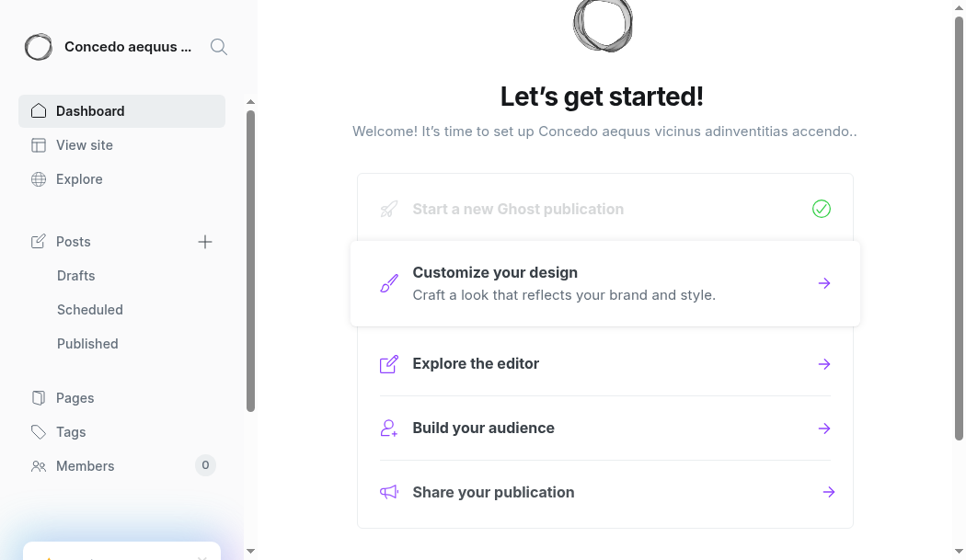
Task: Click the main page scrollbar thumb
Action: pyautogui.click(x=959, y=228)
